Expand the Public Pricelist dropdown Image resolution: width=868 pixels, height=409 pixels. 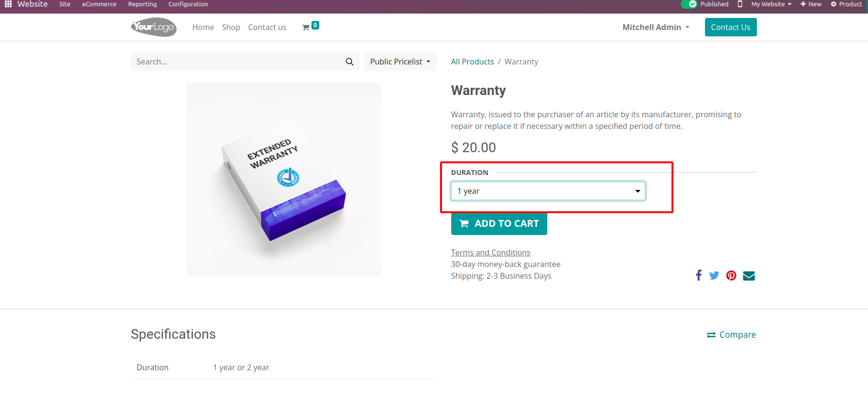coord(400,62)
